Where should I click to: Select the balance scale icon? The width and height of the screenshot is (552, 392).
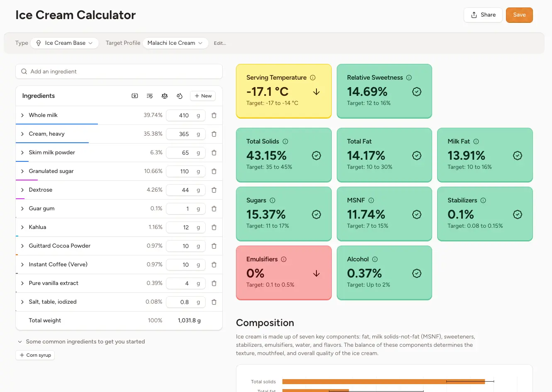pyautogui.click(x=165, y=96)
